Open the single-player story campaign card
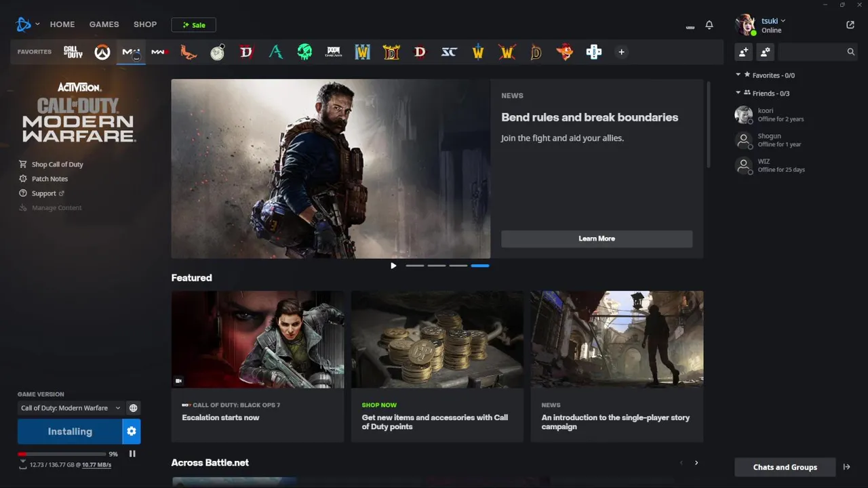868x488 pixels. [617, 367]
